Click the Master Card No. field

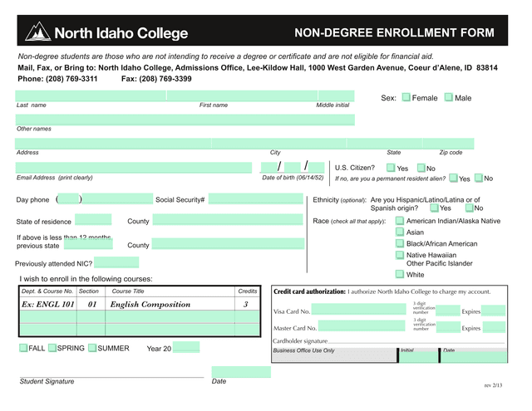[362, 325]
